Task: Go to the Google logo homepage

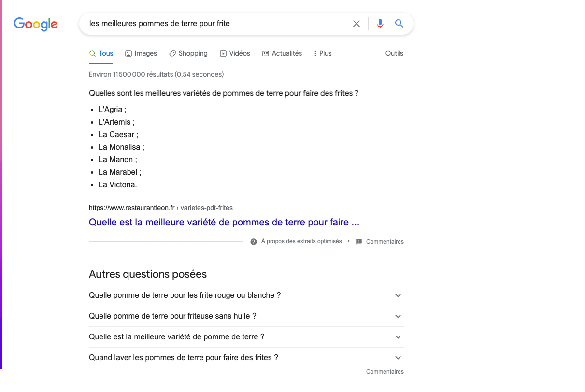Action: tap(36, 24)
